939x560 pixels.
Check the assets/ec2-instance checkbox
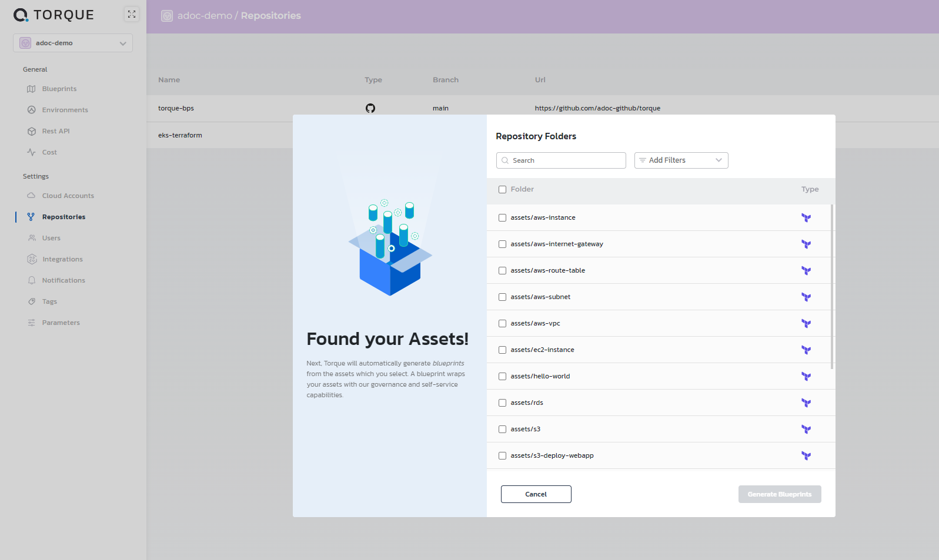click(x=502, y=350)
